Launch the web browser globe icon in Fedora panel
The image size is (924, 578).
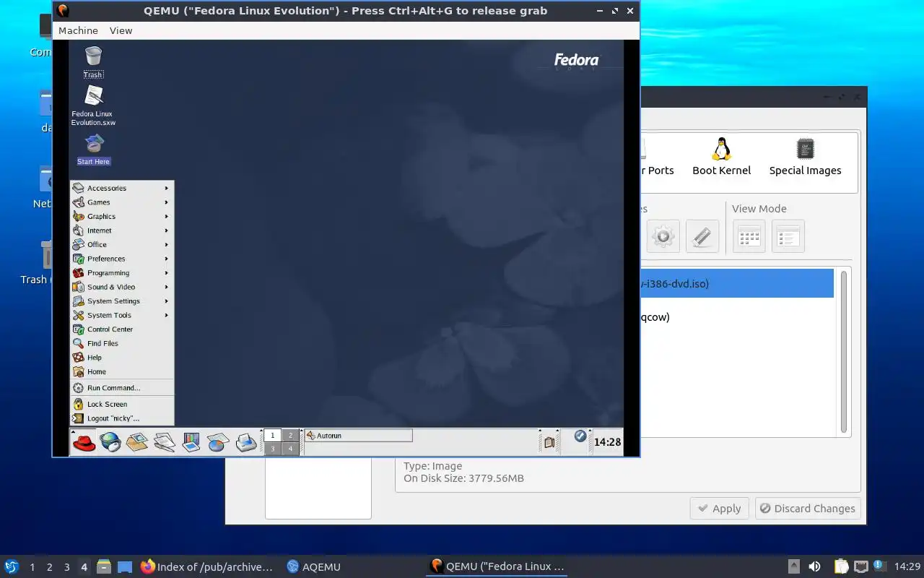(x=110, y=441)
